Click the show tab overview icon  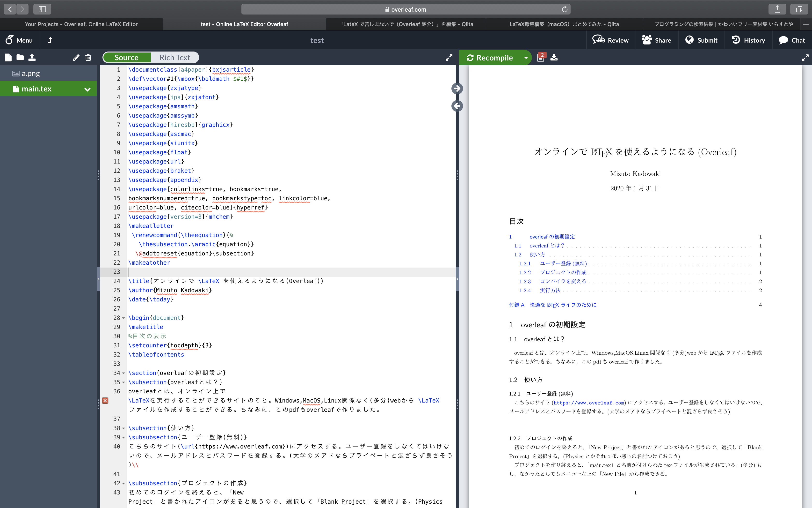coord(799,9)
